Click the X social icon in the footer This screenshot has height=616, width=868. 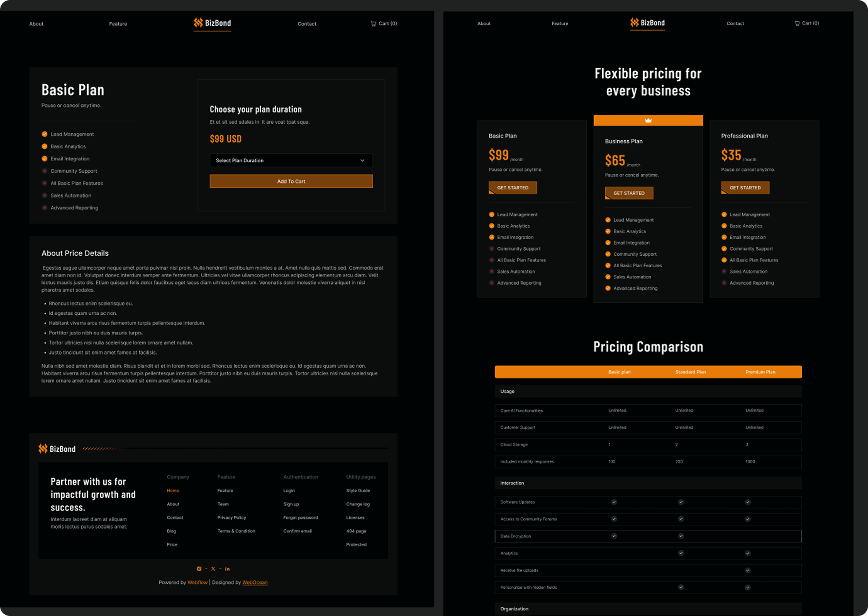click(213, 569)
